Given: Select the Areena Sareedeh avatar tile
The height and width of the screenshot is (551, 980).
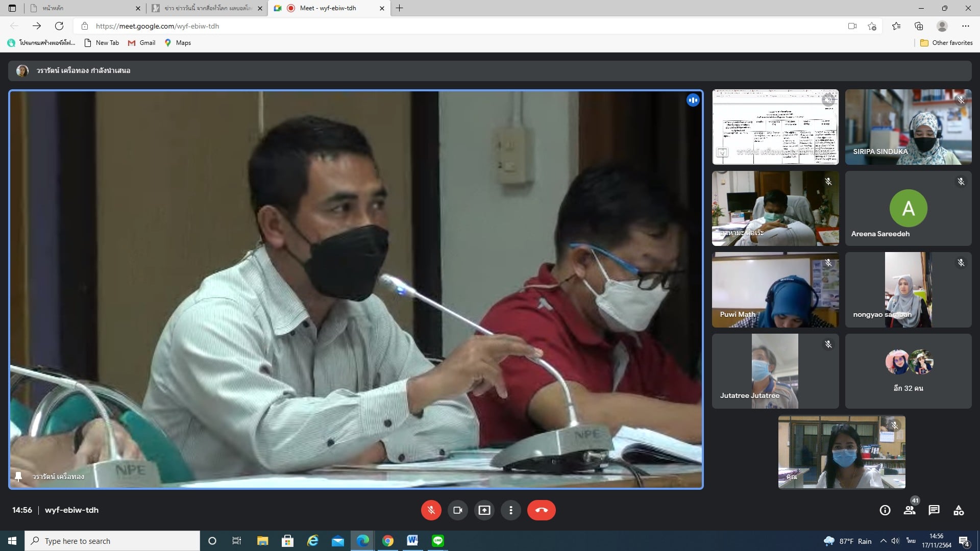Looking at the screenshot, I should [x=908, y=208].
